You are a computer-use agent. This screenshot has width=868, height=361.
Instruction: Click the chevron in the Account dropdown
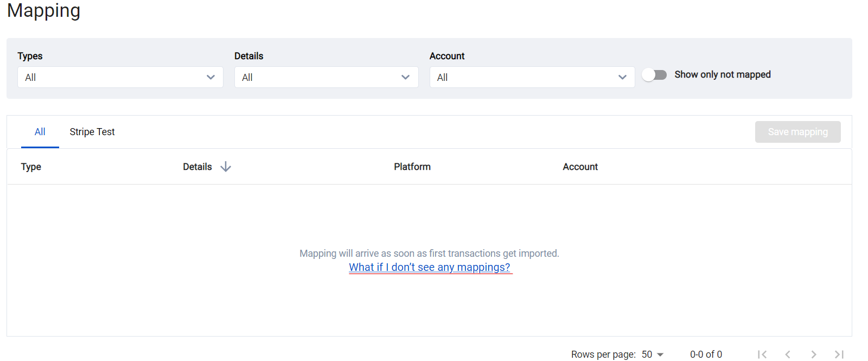pos(622,77)
